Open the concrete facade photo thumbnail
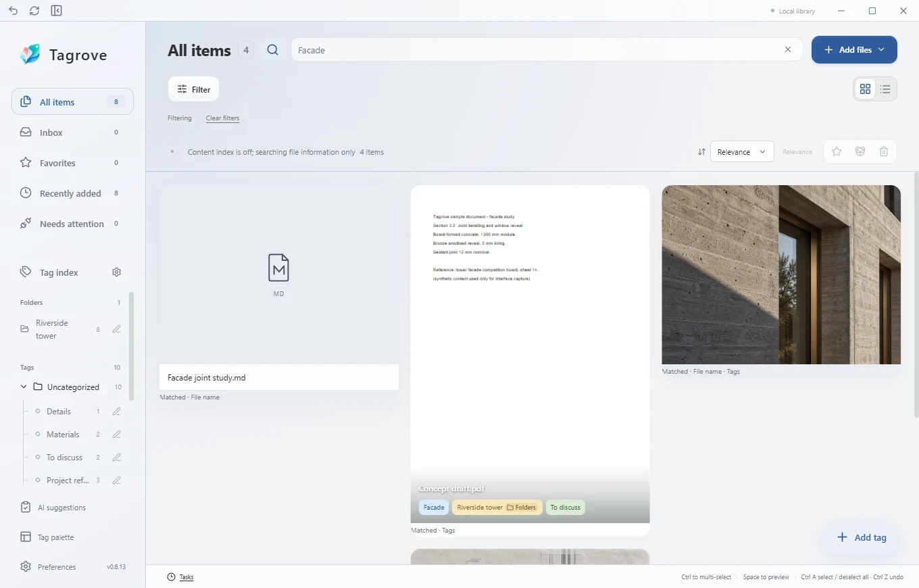 point(781,274)
